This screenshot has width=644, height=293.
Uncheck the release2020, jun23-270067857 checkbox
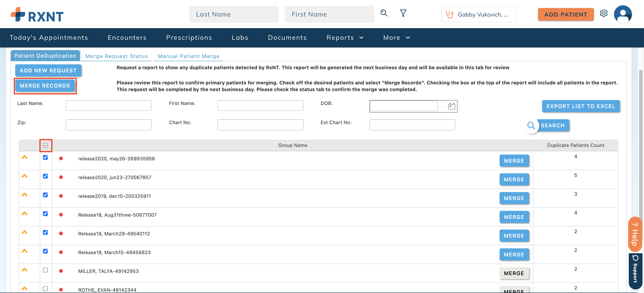pos(45,176)
